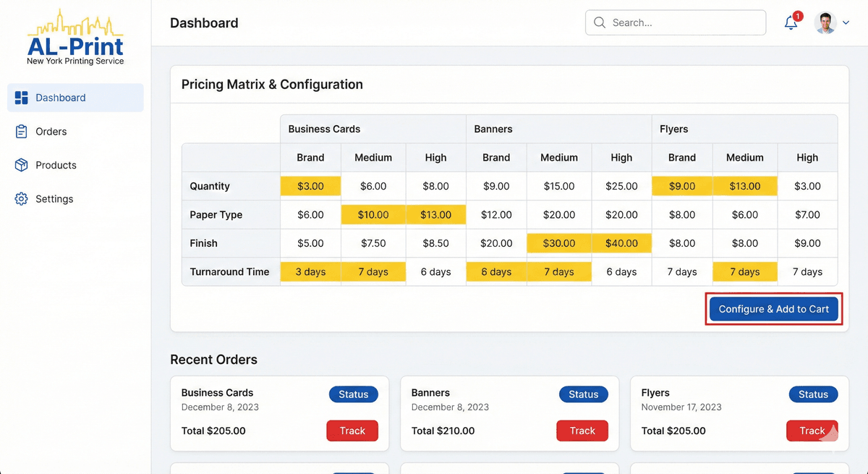This screenshot has width=868, height=474.
Task: Open the Products page from the sidebar menu
Action: [x=56, y=165]
